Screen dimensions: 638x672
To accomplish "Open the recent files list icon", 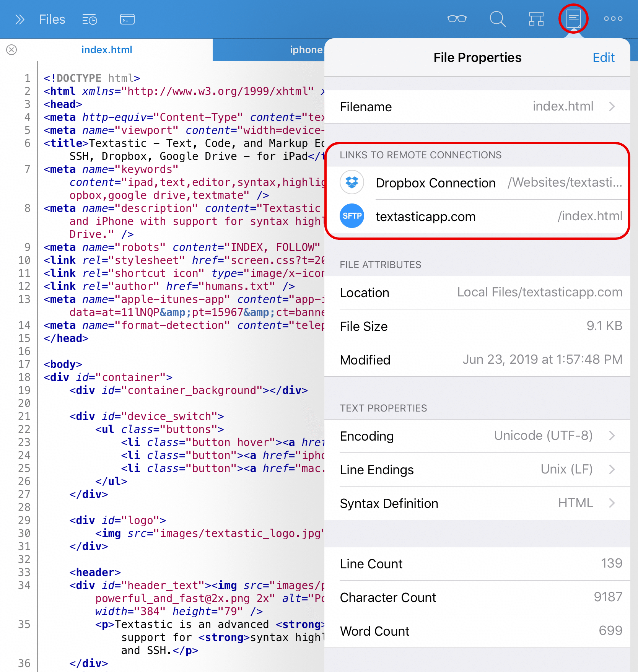I will [90, 19].
